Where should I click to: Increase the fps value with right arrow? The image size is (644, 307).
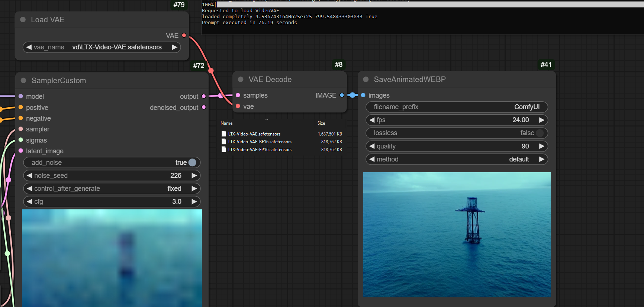click(x=542, y=120)
